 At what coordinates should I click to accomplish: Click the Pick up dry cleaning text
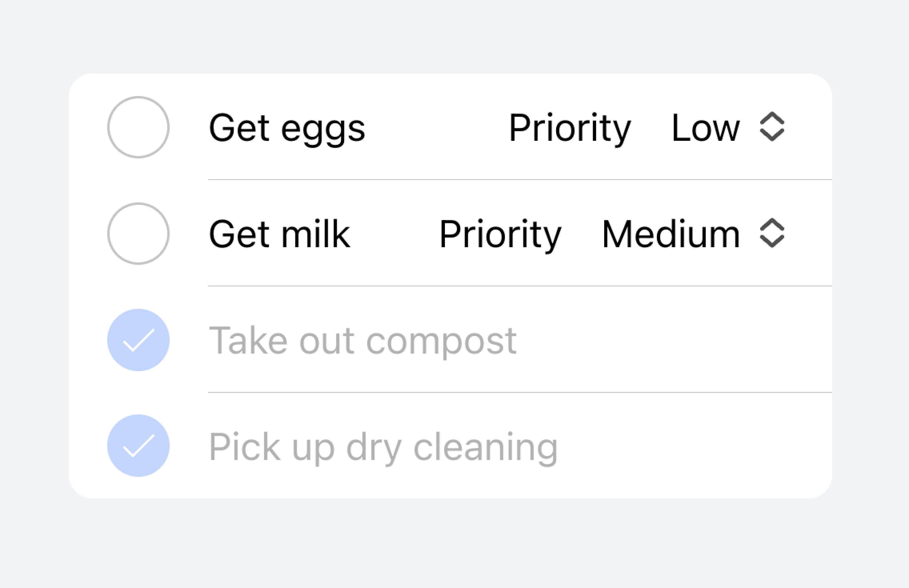(383, 446)
